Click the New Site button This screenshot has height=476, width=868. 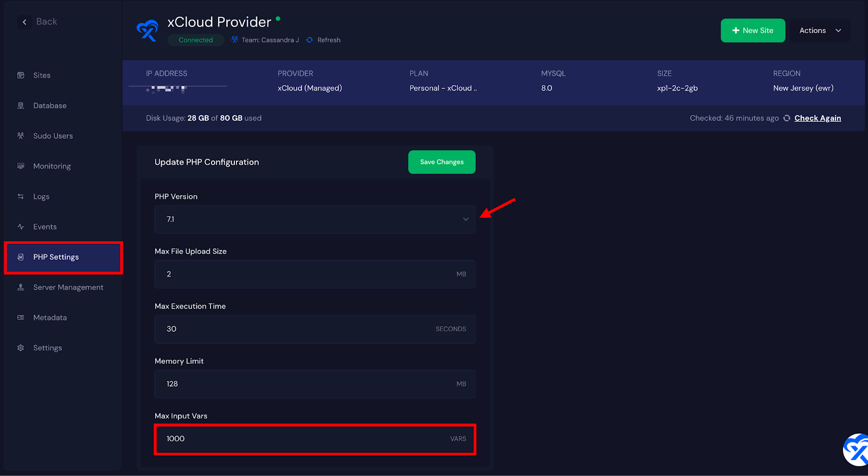tap(752, 30)
